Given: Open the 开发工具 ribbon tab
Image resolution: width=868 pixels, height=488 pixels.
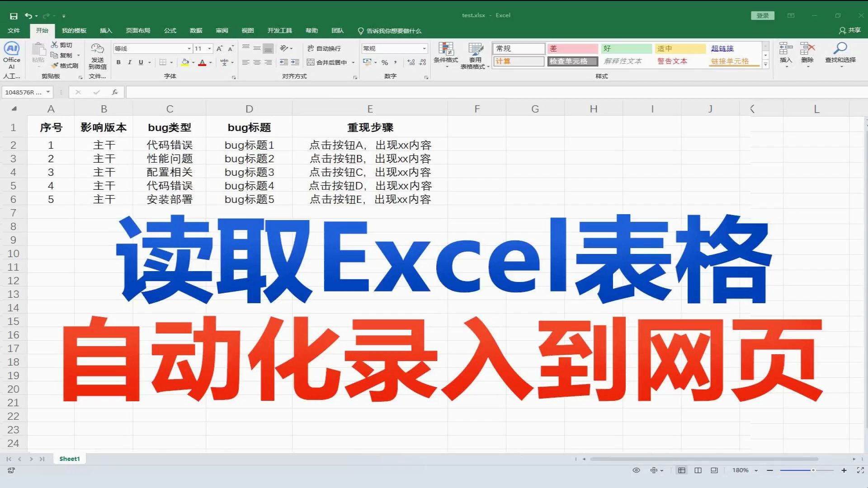Looking at the screenshot, I should point(281,31).
